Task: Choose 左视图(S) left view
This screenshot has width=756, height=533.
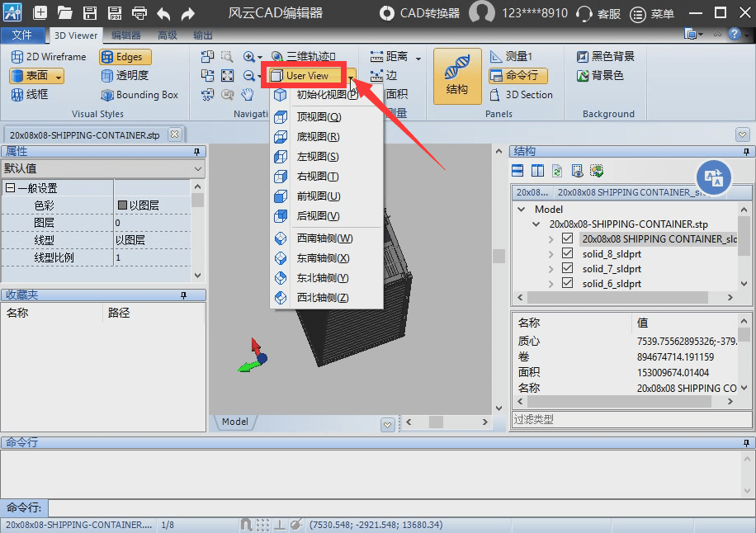Action: [327, 157]
